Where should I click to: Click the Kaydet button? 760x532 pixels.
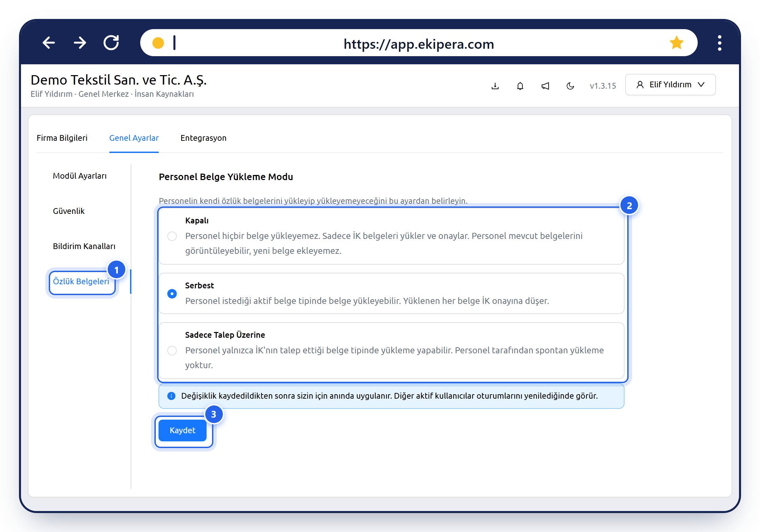183,430
